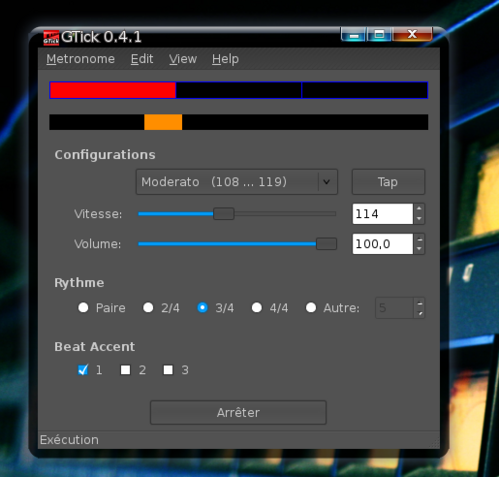Viewport: 499px width, 477px height.
Task: Minimize the GTick window
Action: point(354,35)
